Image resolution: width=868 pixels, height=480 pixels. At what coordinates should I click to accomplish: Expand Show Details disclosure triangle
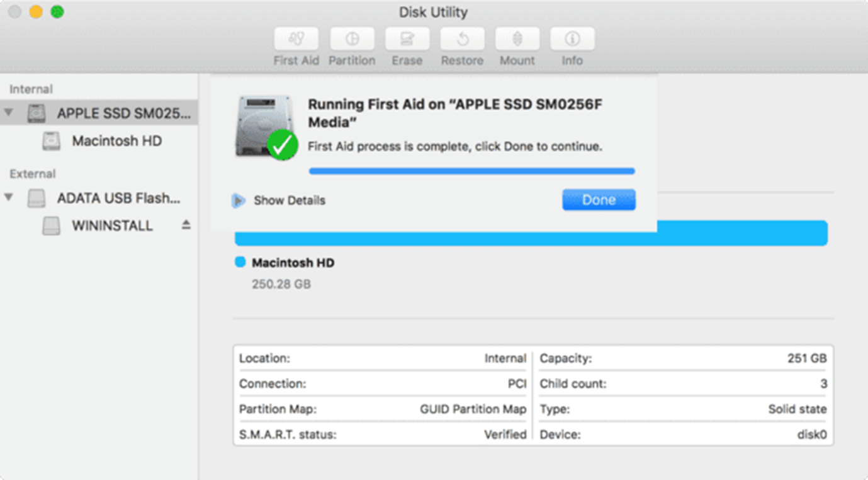[238, 200]
